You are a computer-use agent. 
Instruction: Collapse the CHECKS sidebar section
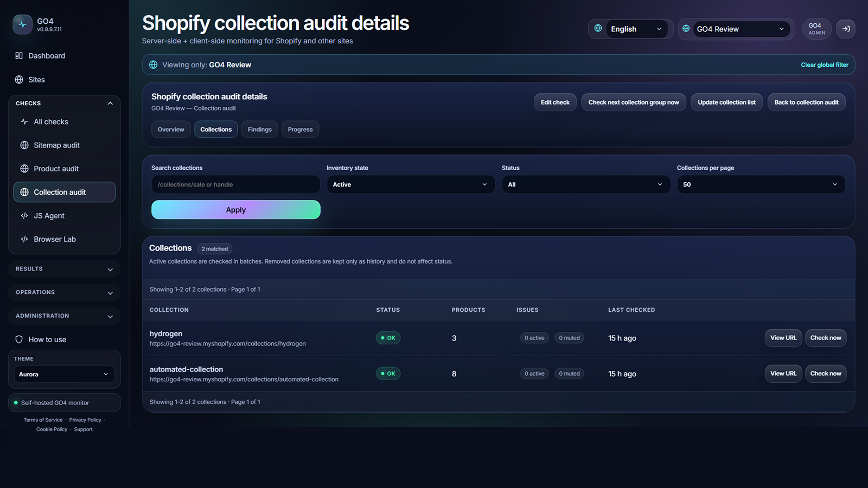pyautogui.click(x=110, y=103)
